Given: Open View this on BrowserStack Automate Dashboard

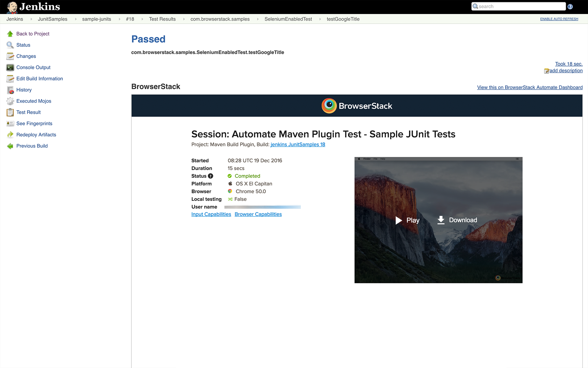Looking at the screenshot, I should (530, 87).
